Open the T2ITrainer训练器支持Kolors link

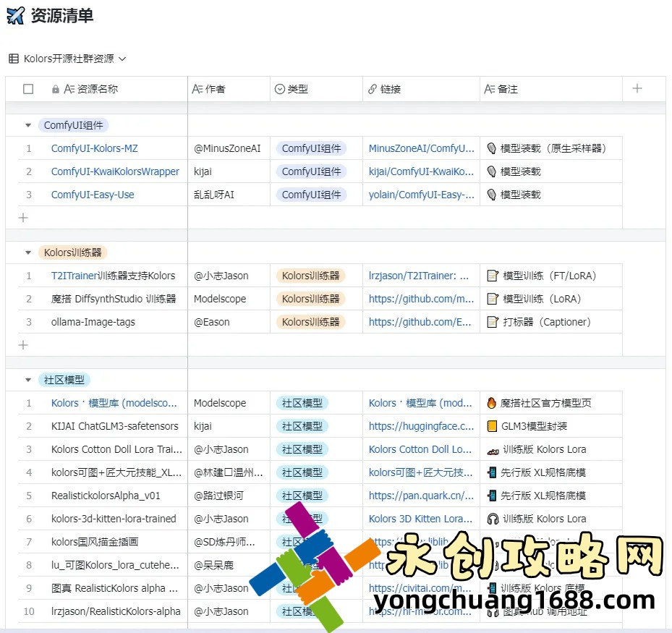click(113, 276)
